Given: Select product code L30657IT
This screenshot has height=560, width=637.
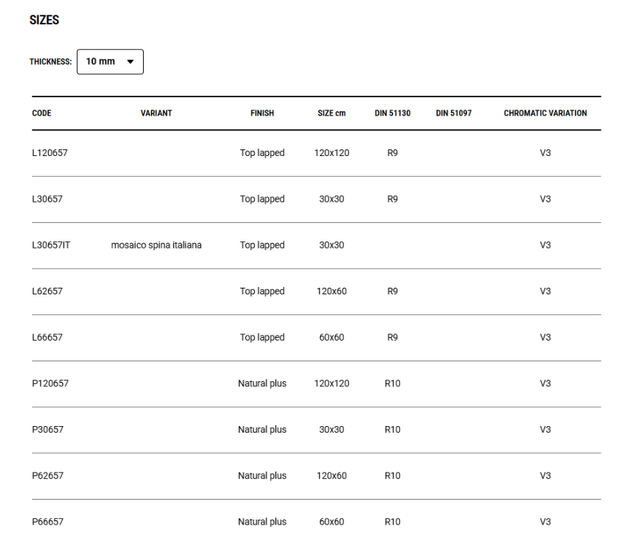Looking at the screenshot, I should coord(51,245).
